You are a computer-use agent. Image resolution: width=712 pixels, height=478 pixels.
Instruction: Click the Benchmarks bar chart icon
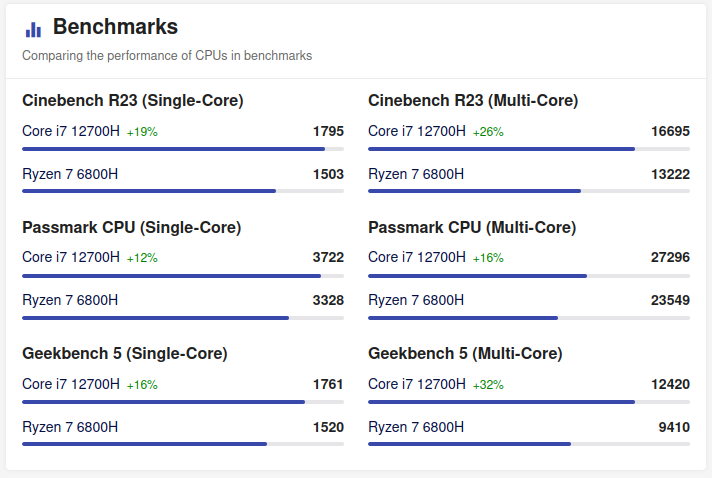pos(33,29)
